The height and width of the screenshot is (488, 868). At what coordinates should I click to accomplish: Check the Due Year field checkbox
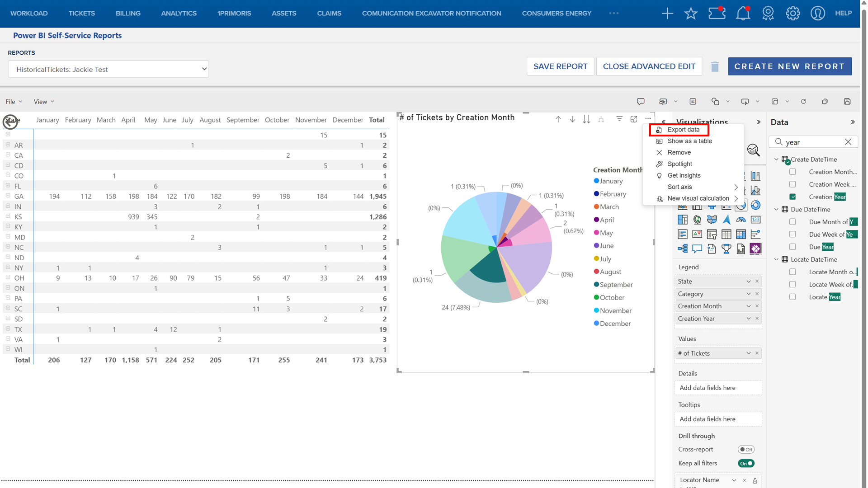pyautogui.click(x=793, y=247)
